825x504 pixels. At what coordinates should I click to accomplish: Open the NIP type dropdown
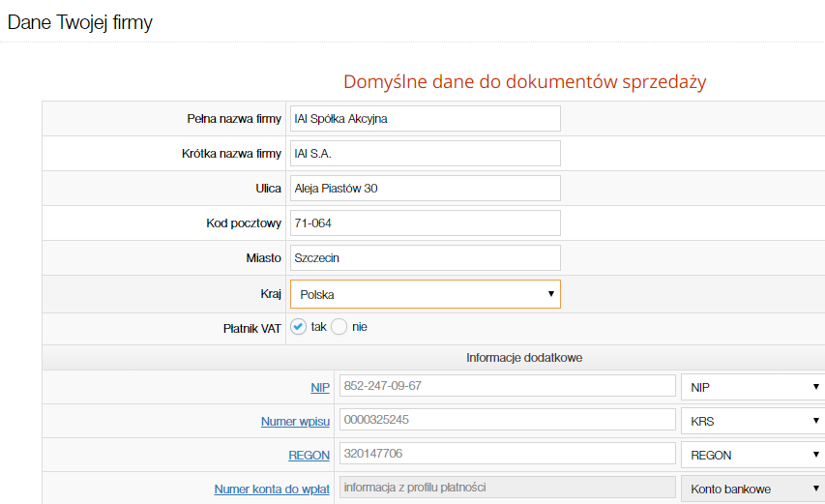coord(754,387)
